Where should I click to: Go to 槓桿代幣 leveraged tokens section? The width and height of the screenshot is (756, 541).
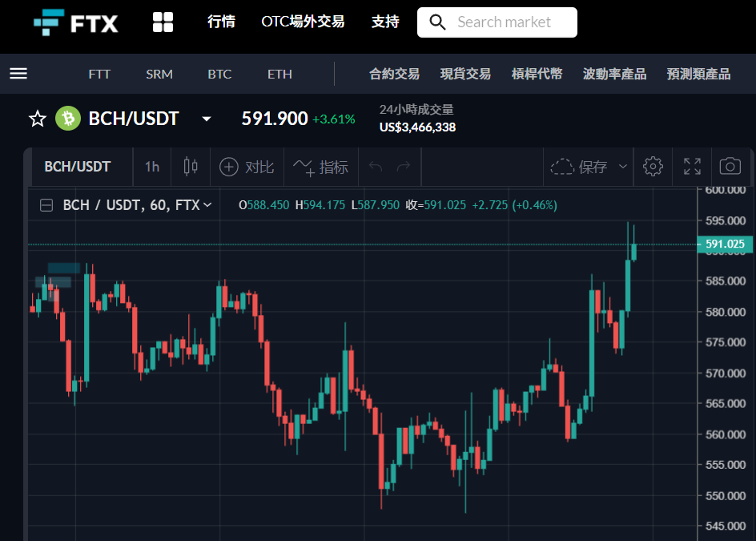point(537,74)
